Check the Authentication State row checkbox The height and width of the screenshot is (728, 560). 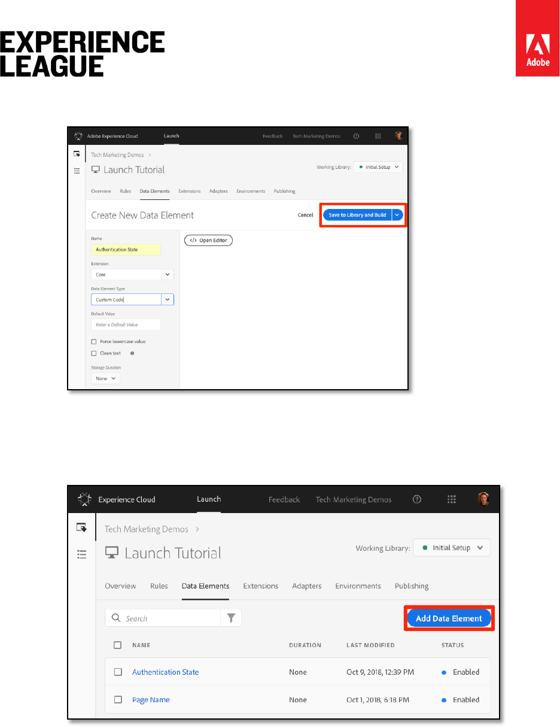[x=118, y=672]
